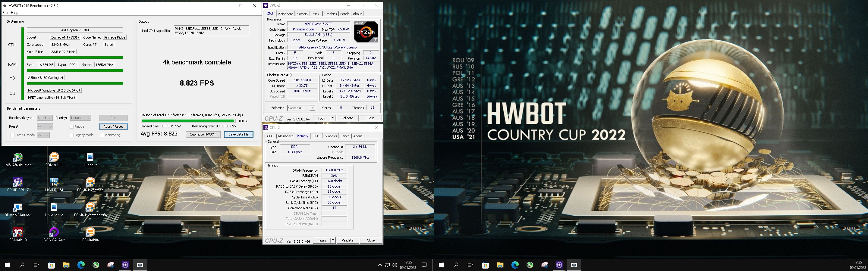
Task: Open the Hideout file on the desktop
Action: pyautogui.click(x=90, y=160)
